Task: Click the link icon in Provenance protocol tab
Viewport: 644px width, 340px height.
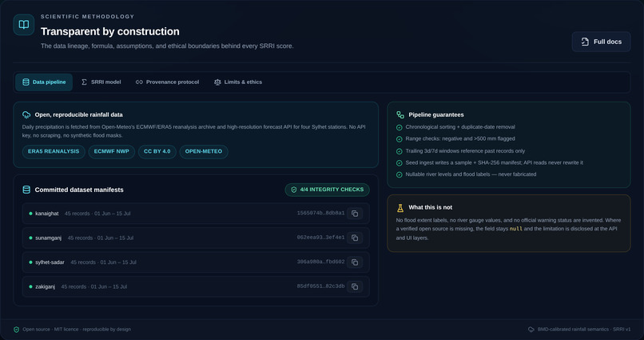Action: tap(139, 82)
